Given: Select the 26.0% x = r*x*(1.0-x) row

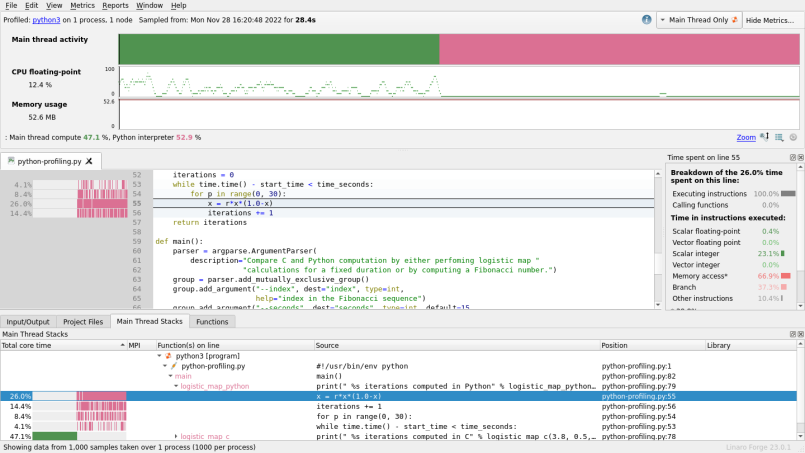Looking at the screenshot, I should tap(398, 396).
